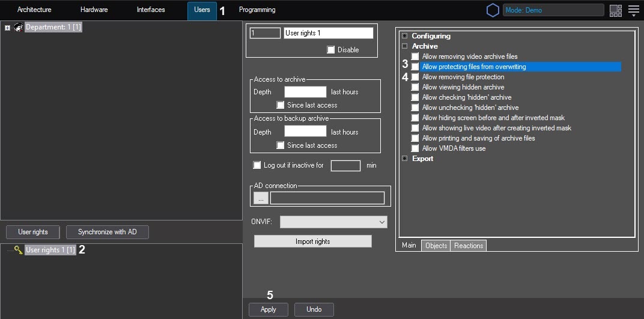Expand the Export rights section
The width and height of the screenshot is (644, 319).
[x=404, y=159]
